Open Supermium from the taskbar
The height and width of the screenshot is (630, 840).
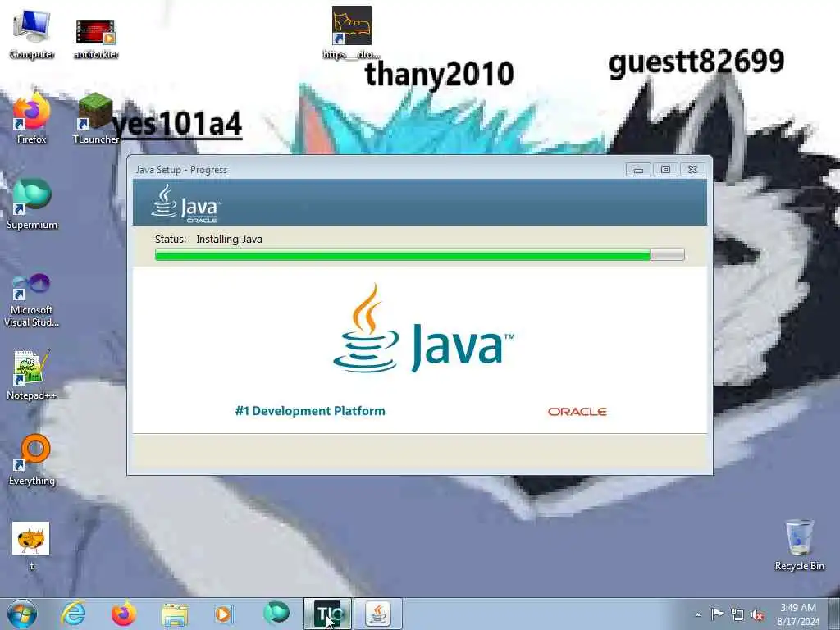[276, 613]
